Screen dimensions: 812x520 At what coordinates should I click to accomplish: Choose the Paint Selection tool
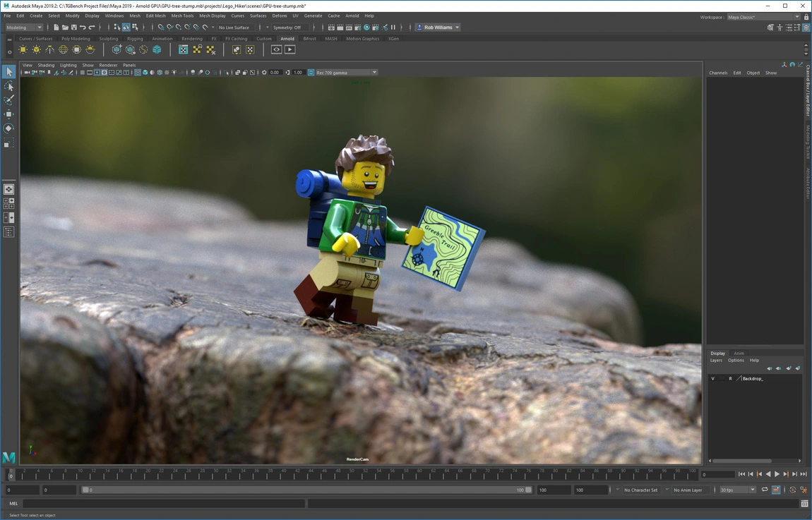pyautogui.click(x=8, y=100)
